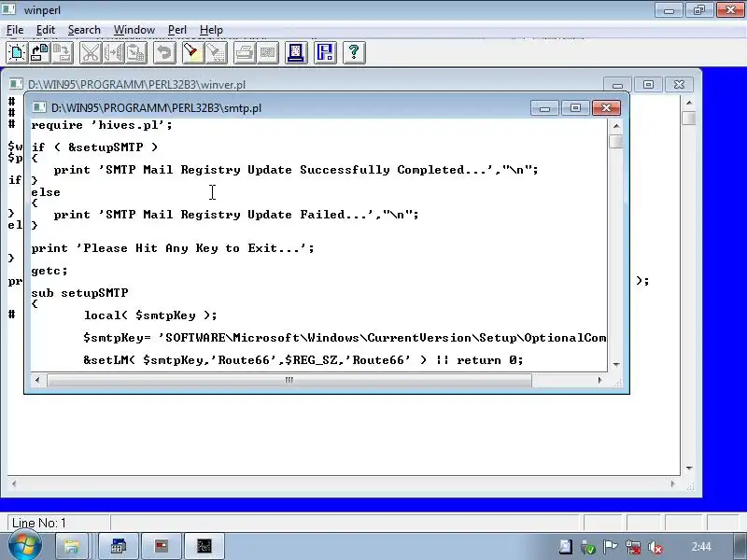Click the Find flashlight toolbar icon
This screenshot has height=560, width=747.
click(x=193, y=52)
